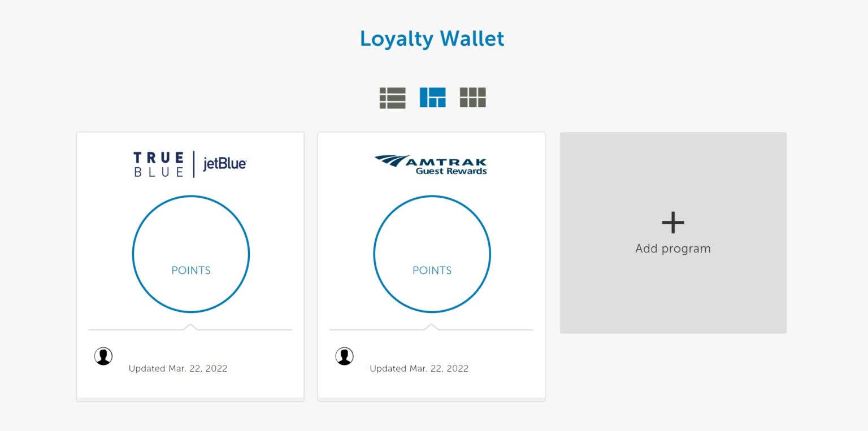Click the circular POINTS progress ring on jetBlue
Screen dimensions: 868x431
point(190,254)
